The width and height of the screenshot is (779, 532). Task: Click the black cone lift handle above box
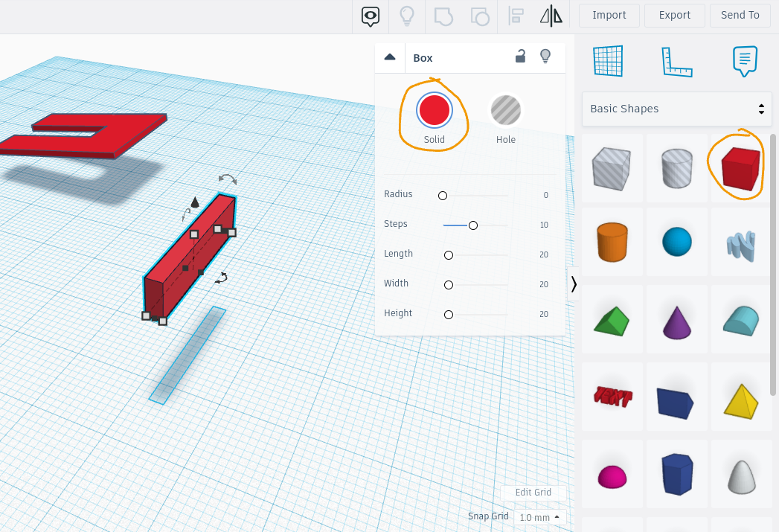coord(195,202)
